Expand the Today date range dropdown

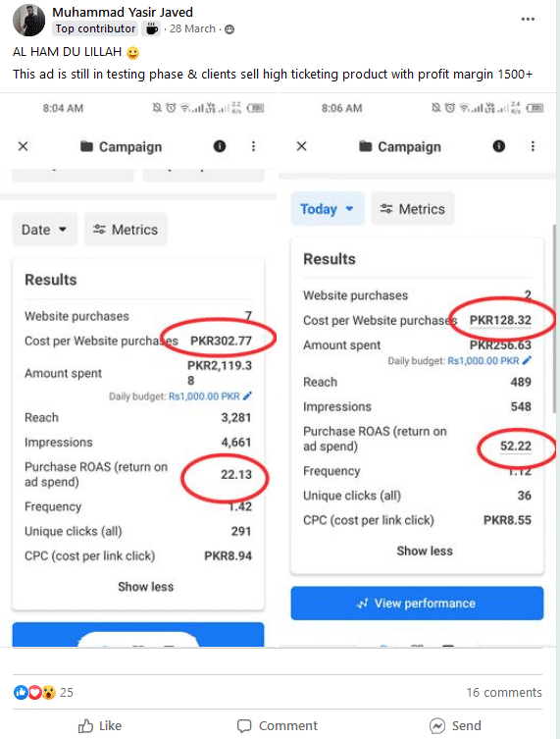(328, 209)
